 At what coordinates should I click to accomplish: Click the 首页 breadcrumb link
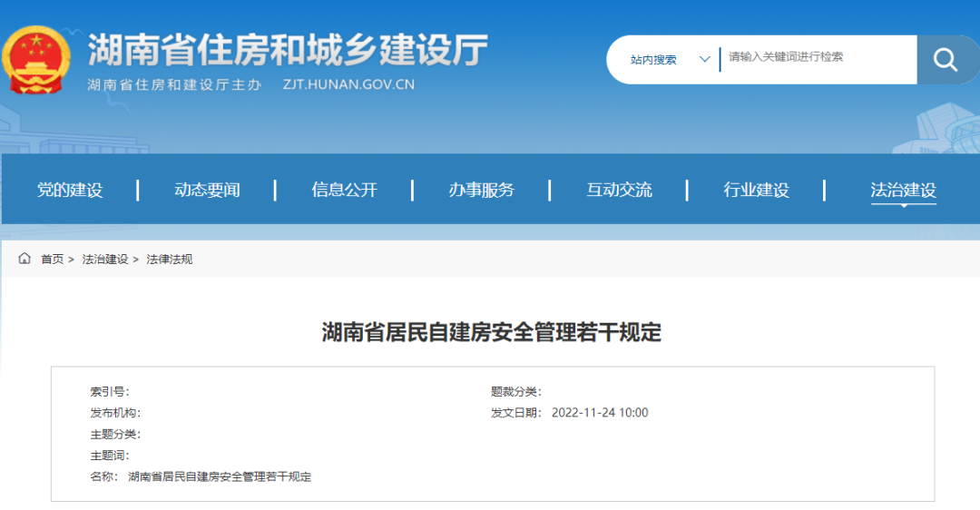(x=52, y=260)
